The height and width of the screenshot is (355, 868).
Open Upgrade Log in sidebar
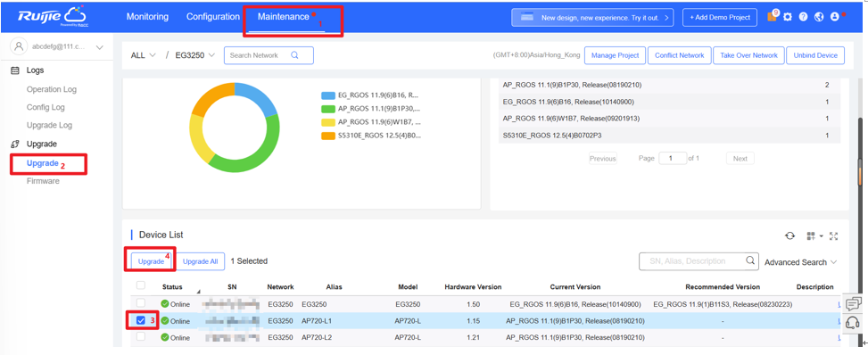(49, 125)
